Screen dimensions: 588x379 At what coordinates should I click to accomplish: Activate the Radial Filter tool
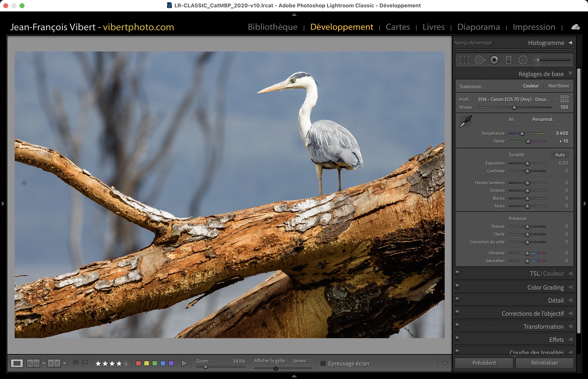(x=523, y=60)
